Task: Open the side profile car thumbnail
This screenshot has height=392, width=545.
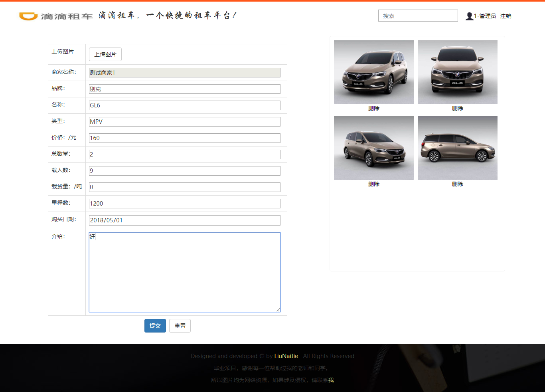Action: click(458, 148)
